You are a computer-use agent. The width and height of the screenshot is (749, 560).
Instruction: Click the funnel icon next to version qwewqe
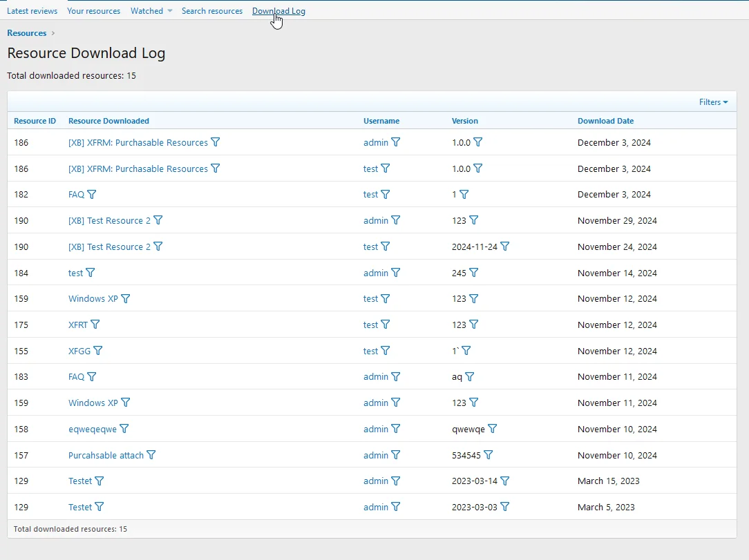492,429
